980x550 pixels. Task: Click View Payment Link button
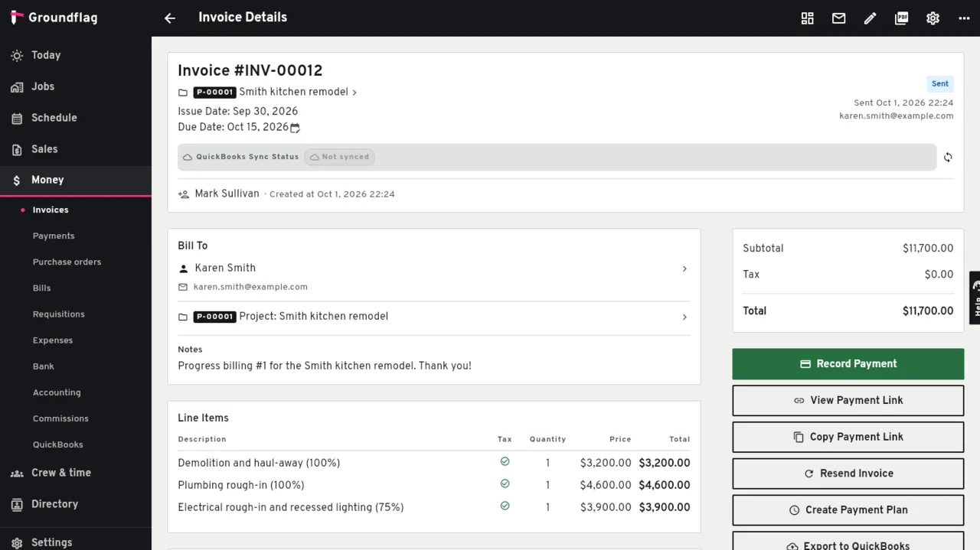click(848, 400)
